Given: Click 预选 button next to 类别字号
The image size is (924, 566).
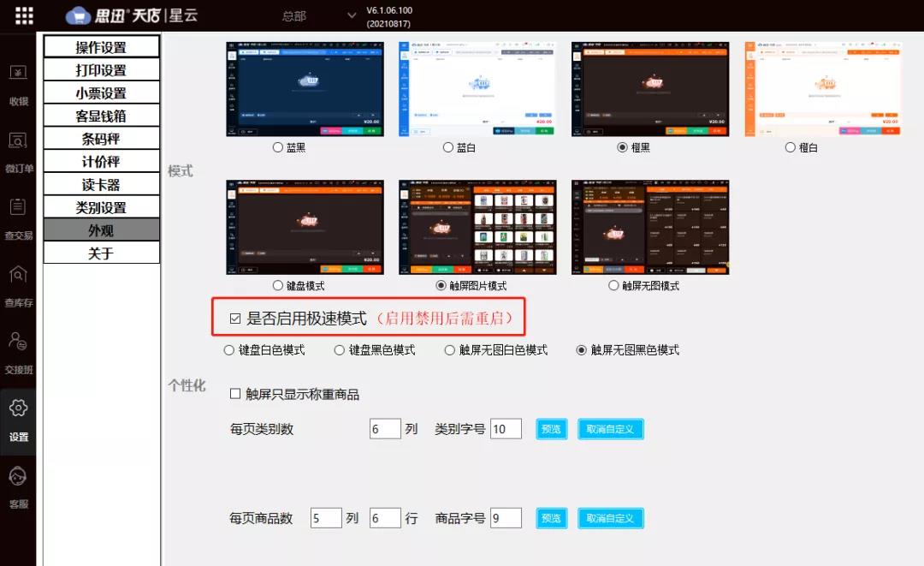Looking at the screenshot, I should coord(551,428).
